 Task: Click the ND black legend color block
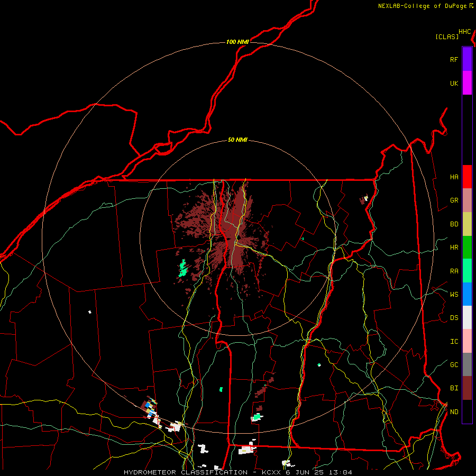[467, 411]
